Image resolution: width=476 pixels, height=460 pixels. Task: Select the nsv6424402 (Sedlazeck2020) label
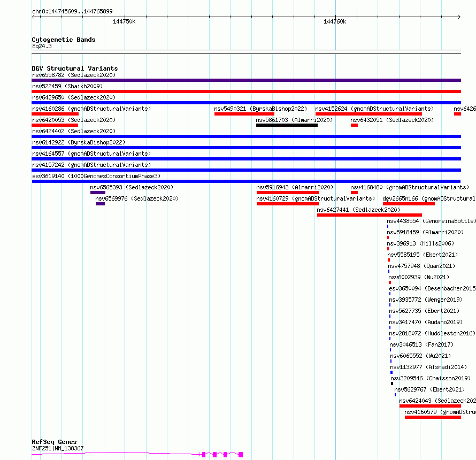pos(74,131)
